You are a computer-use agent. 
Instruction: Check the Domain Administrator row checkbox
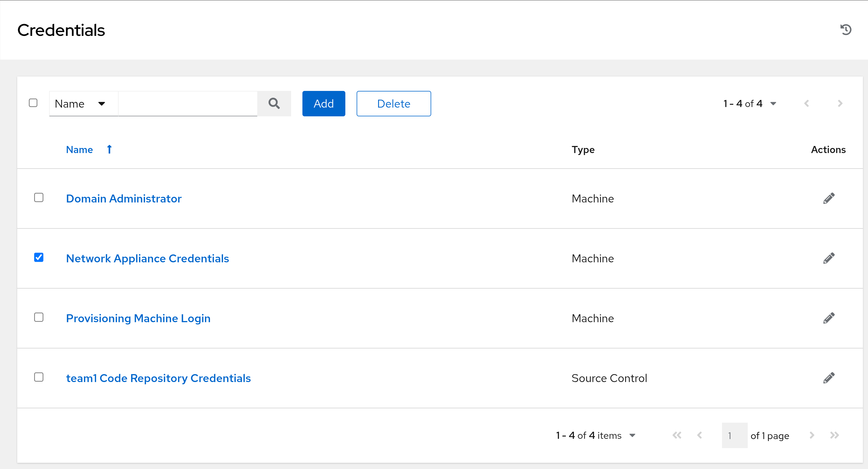[x=39, y=197]
